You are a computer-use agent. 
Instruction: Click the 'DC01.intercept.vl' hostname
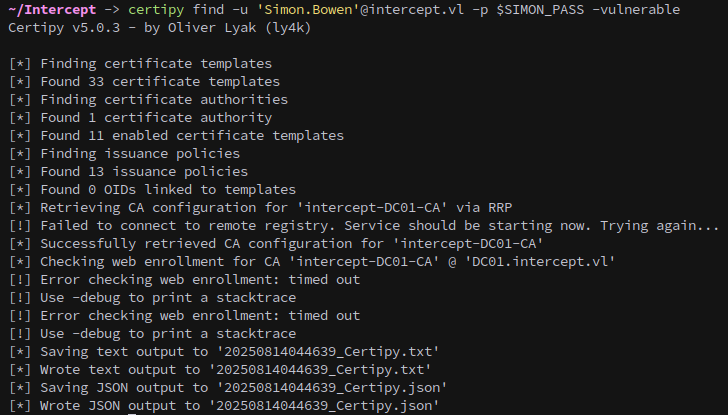tap(536, 262)
